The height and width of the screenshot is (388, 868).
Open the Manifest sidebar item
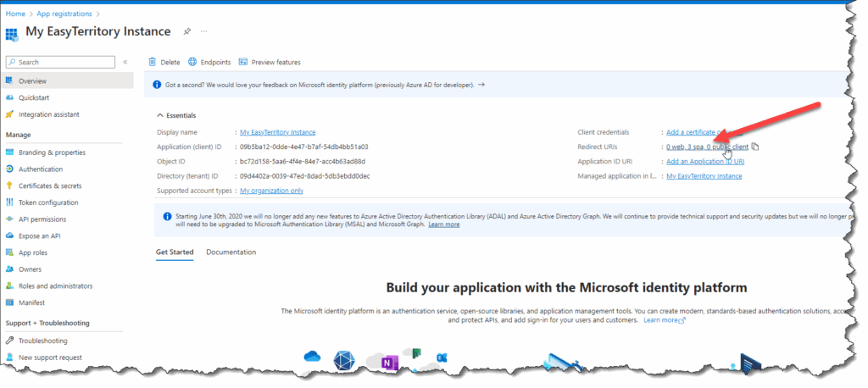coord(32,302)
